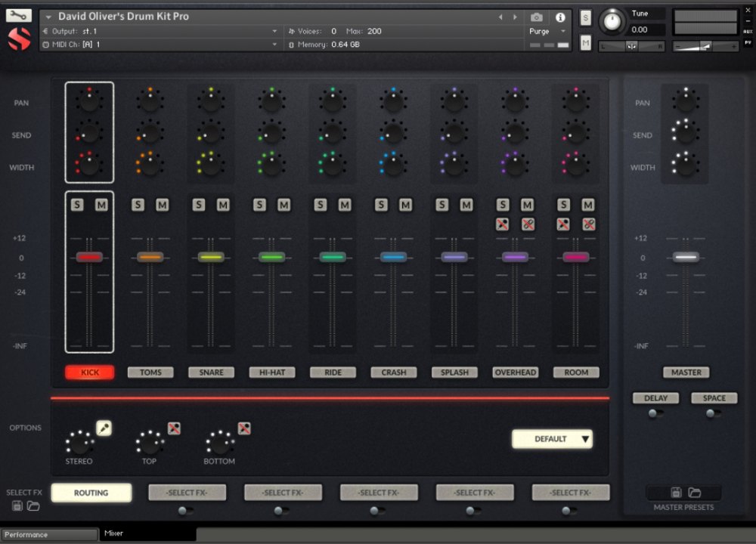This screenshot has height=544, width=756.
Task: Save a Master preset using the disk icon
Action: pyautogui.click(x=677, y=491)
